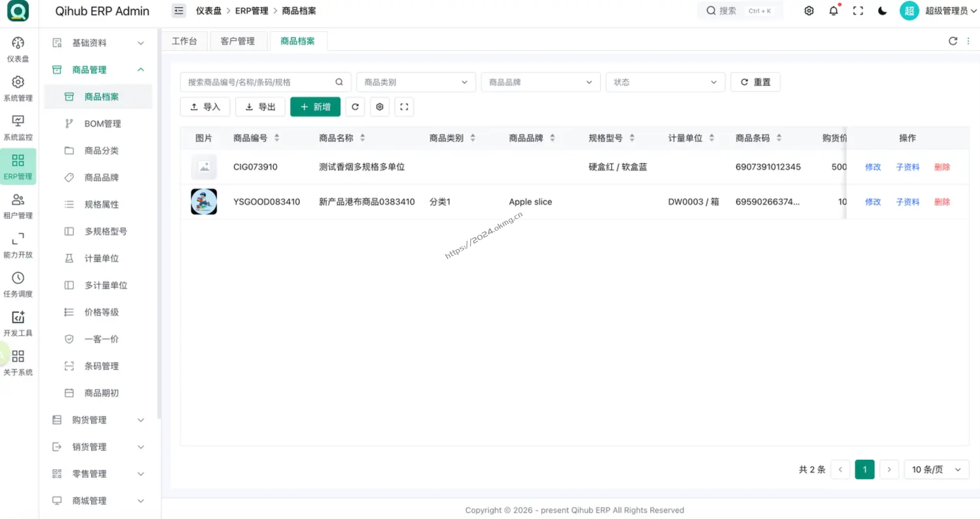
Task: Refresh the table using the toolbar reload icon
Action: [355, 107]
